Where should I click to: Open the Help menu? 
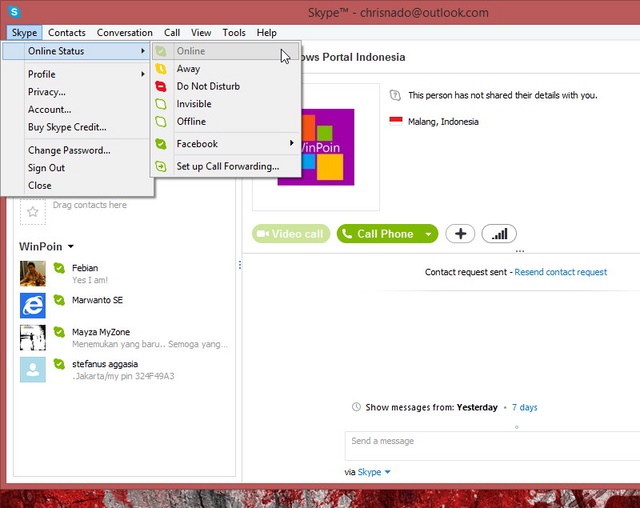tap(267, 33)
